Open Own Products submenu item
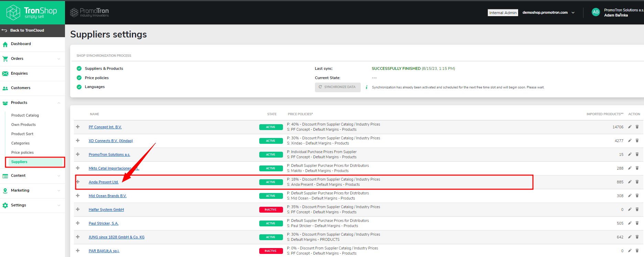 coord(23,125)
